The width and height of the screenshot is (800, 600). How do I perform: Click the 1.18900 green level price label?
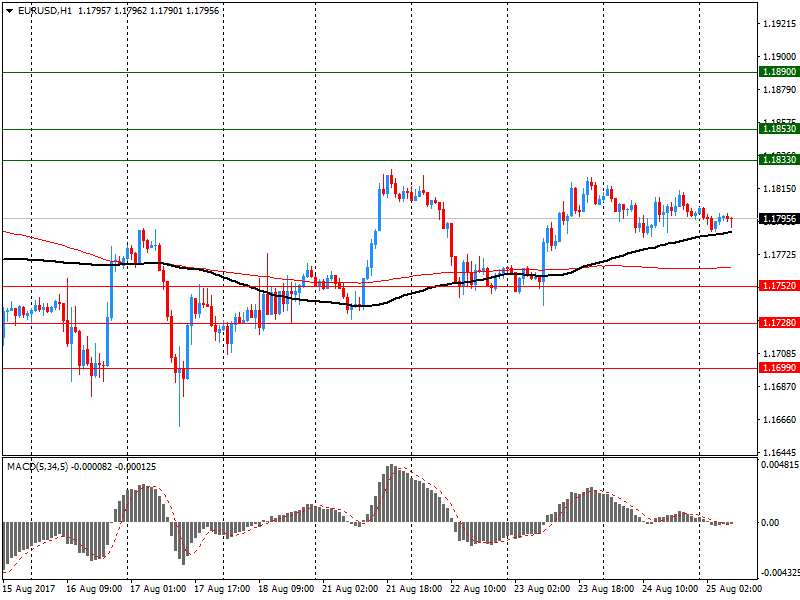click(779, 72)
